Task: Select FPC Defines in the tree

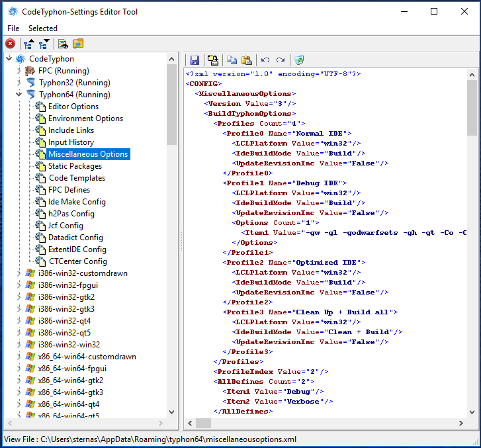Action: pyautogui.click(x=69, y=190)
